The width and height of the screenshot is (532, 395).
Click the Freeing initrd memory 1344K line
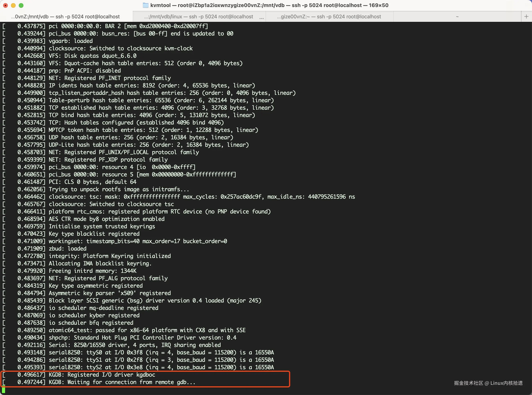pos(93,271)
